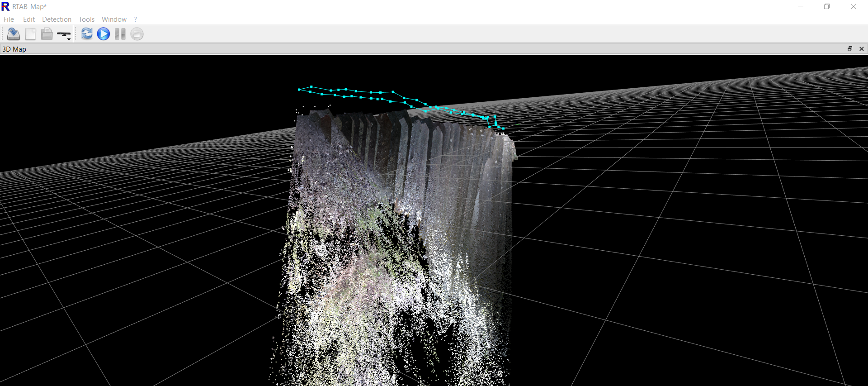Select the Kinect source camera icon
This screenshot has width=868, height=386.
63,34
